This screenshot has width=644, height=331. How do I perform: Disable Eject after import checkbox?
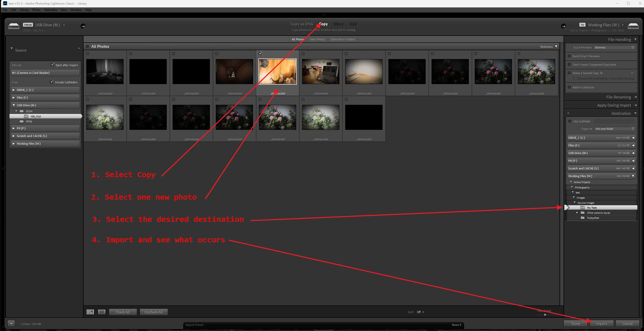pyautogui.click(x=53, y=65)
